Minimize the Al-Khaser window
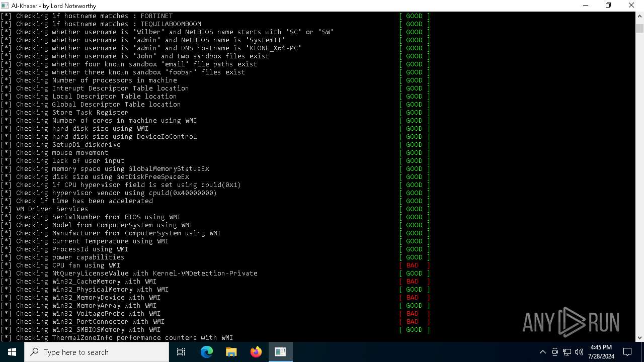The image size is (644, 362). click(x=585, y=6)
